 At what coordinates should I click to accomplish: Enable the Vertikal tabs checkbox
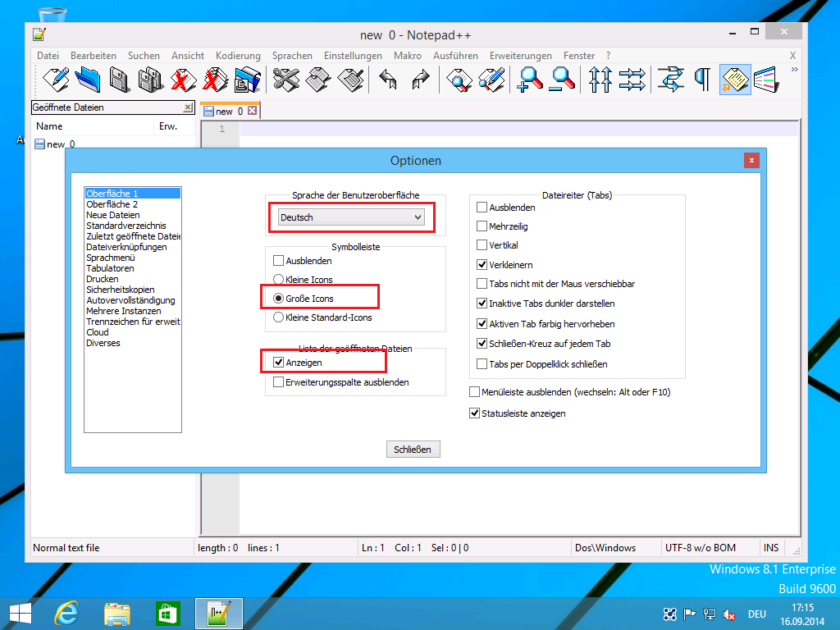482,245
